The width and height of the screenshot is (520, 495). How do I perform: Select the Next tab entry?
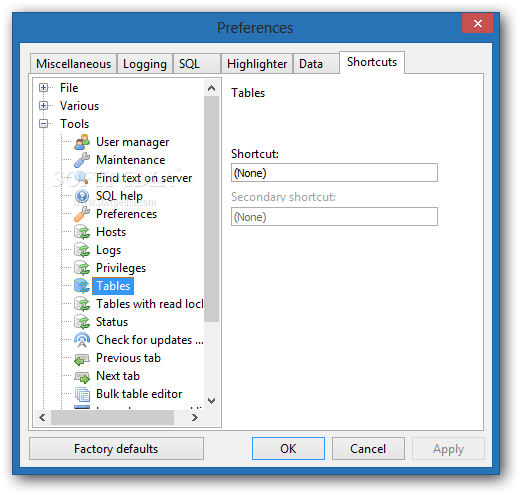tap(118, 376)
